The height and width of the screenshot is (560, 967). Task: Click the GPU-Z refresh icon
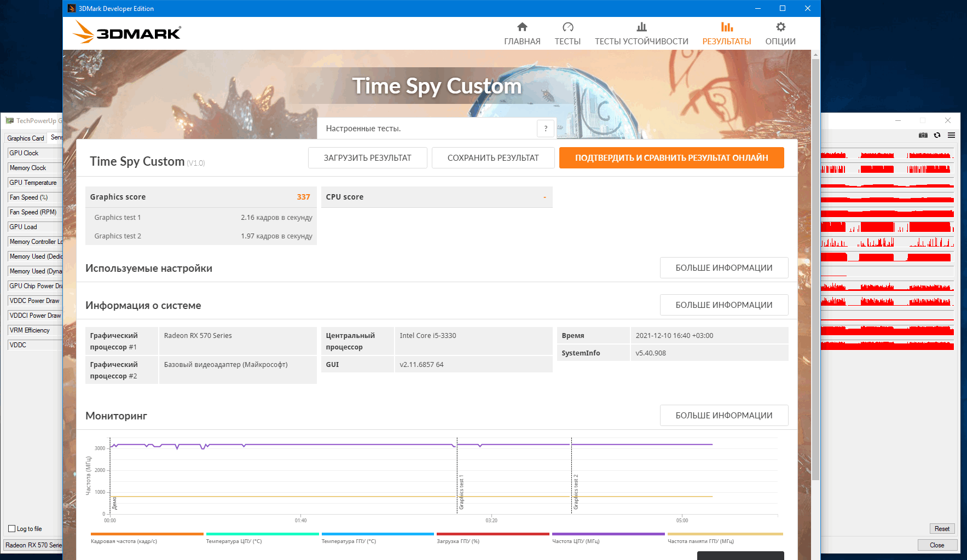click(937, 135)
